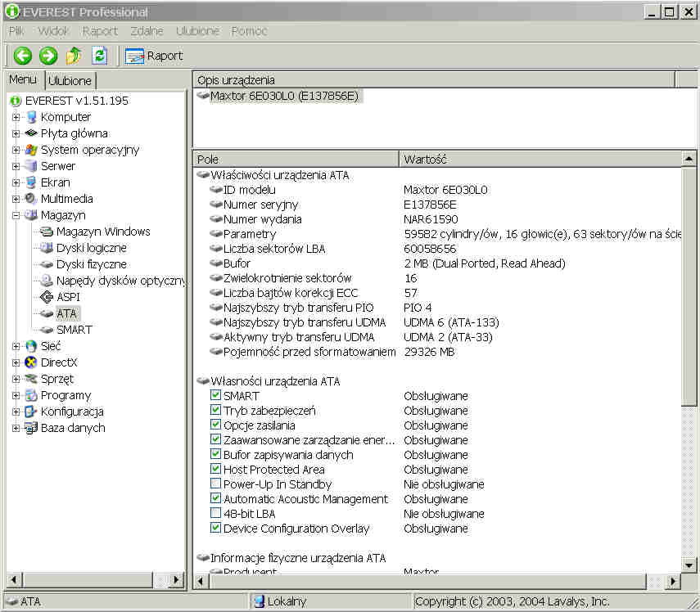Toggle the Host Protected Area checkbox
Viewport: 700px width, 612px height.
tap(215, 468)
